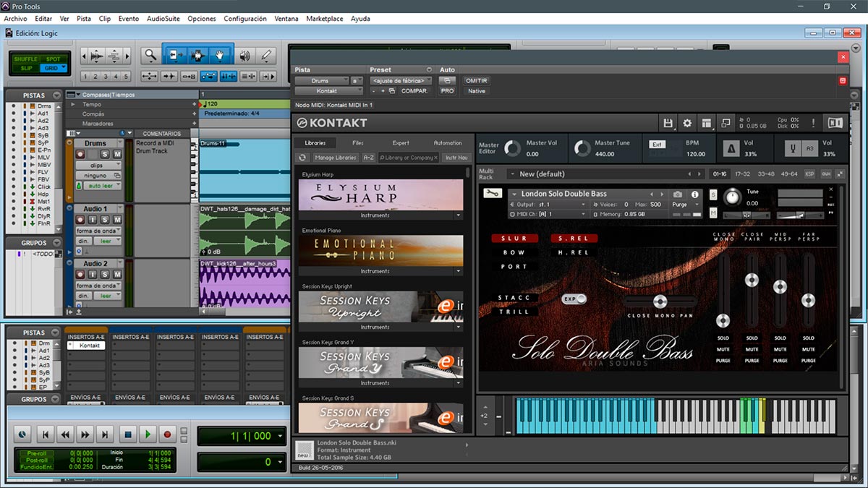Open the Drums track selector dropdown in plugin header
The image size is (868, 488).
point(321,81)
